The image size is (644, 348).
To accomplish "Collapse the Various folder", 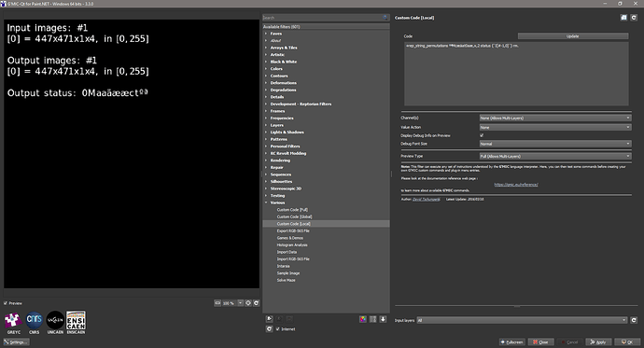I will [266, 202].
